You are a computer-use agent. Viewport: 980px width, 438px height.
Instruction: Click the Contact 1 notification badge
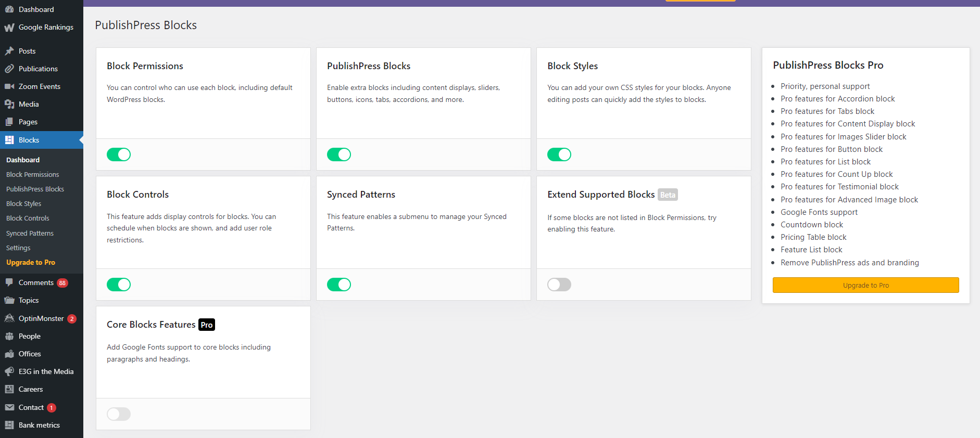(52, 408)
